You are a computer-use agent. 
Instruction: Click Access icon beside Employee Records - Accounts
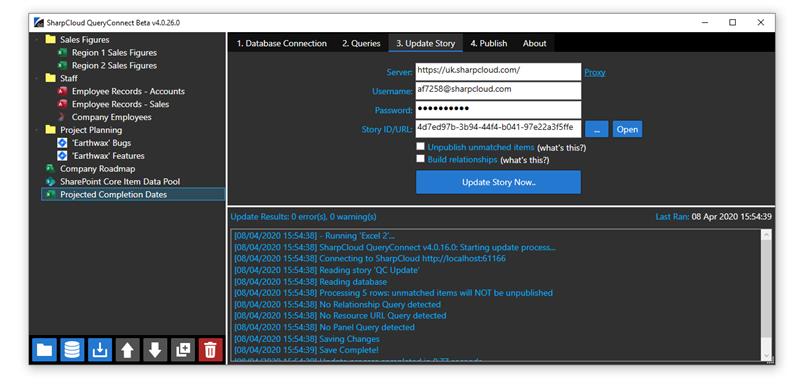tap(62, 91)
